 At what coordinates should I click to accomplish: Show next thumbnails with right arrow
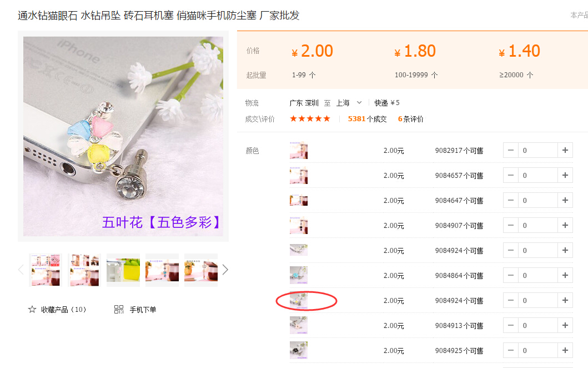pos(225,270)
